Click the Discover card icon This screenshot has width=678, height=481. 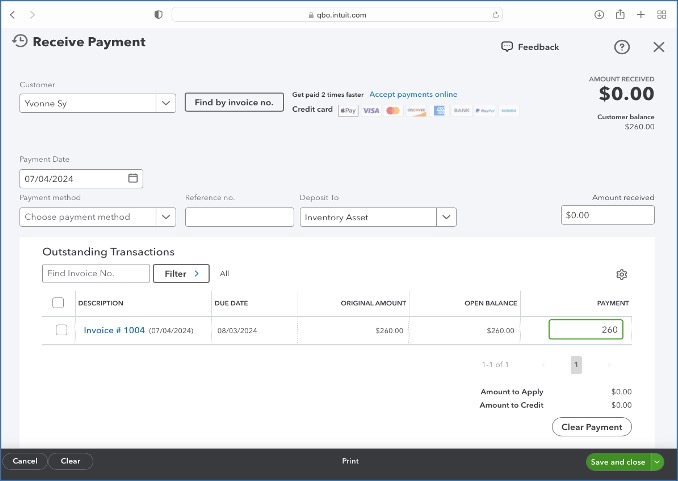coord(416,111)
